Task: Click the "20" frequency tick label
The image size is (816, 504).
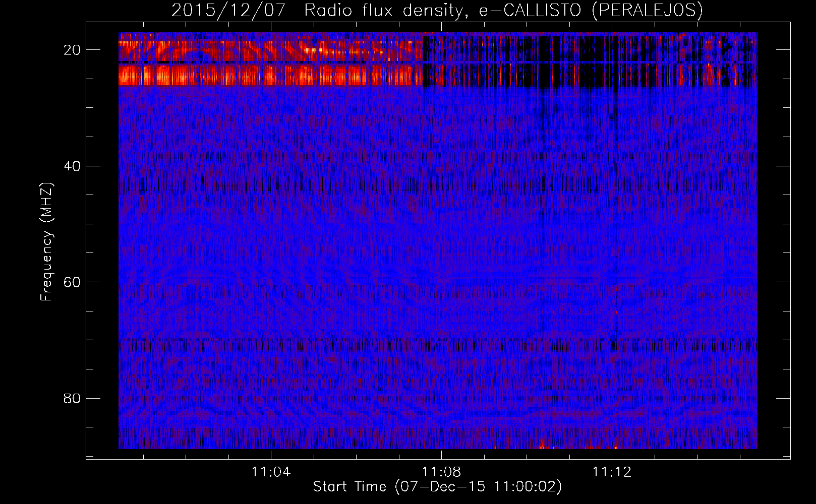Action: point(72,50)
